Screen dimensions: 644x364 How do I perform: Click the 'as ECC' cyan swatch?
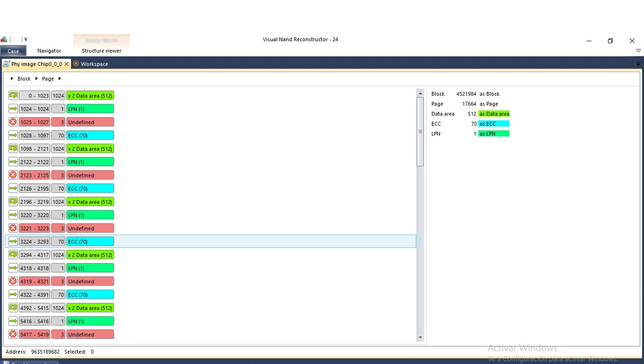pyautogui.click(x=494, y=124)
